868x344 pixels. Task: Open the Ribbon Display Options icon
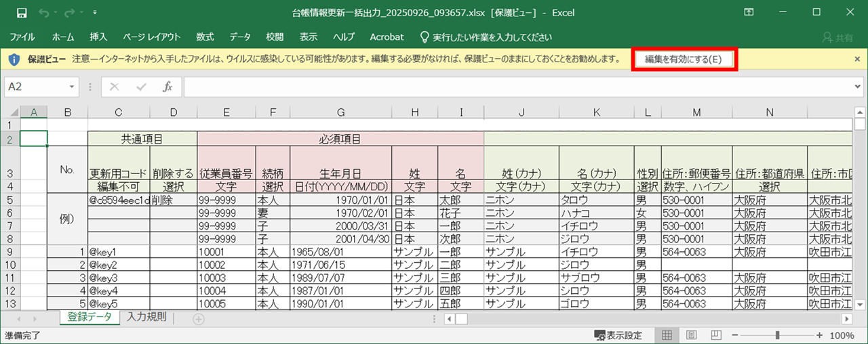click(749, 12)
